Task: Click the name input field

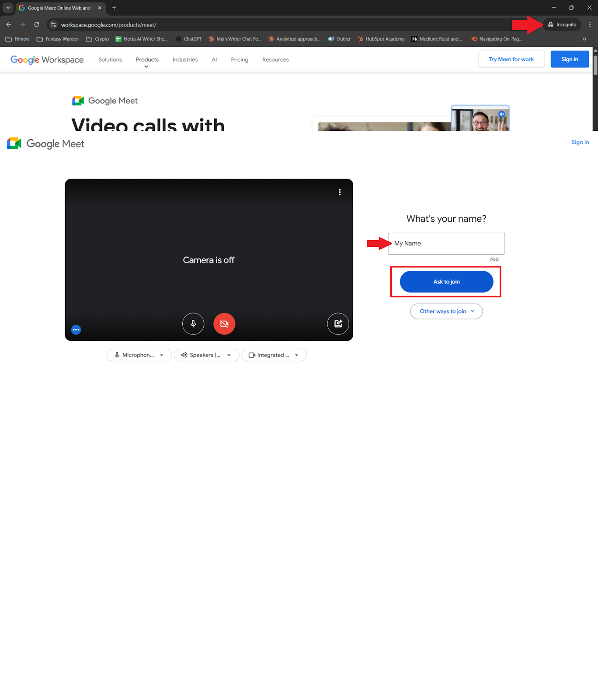Action: (446, 244)
